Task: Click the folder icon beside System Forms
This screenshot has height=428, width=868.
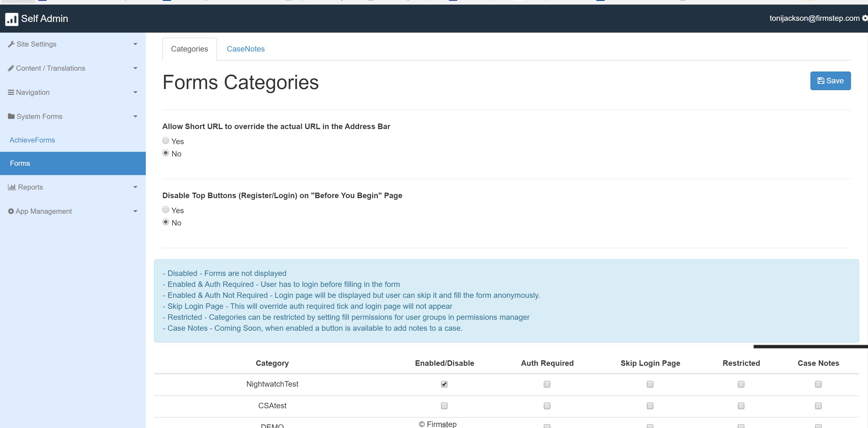Action: click(x=11, y=116)
